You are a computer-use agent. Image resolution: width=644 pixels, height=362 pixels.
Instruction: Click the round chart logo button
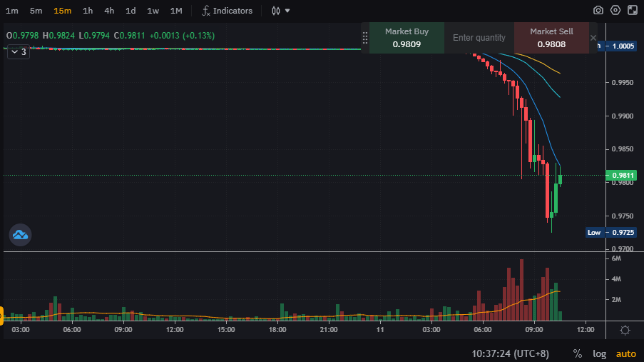[x=20, y=235]
